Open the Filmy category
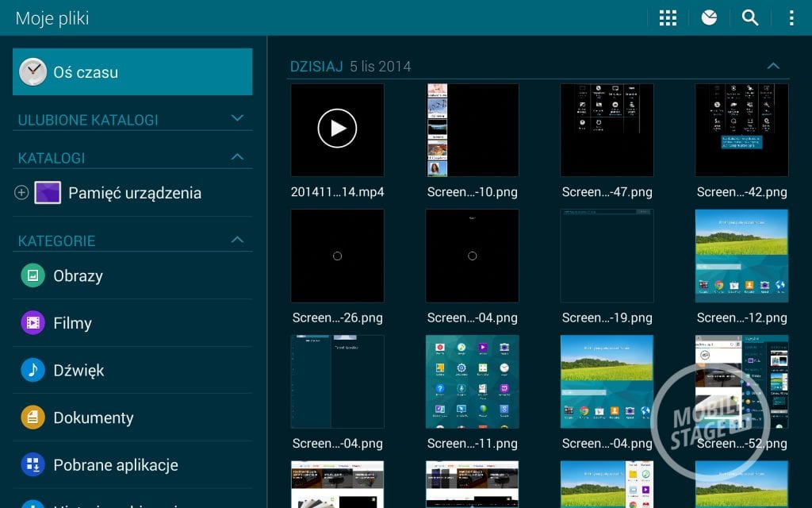The height and width of the screenshot is (508, 812). (132, 323)
